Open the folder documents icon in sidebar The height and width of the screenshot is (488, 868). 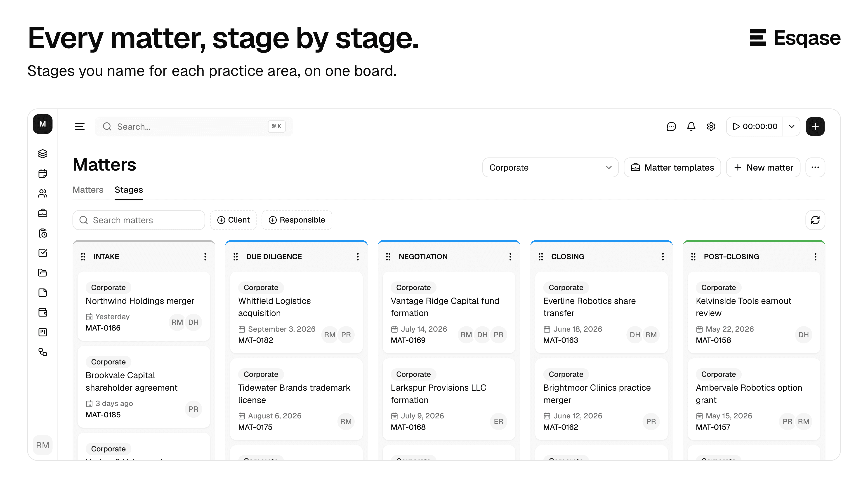pos(42,273)
